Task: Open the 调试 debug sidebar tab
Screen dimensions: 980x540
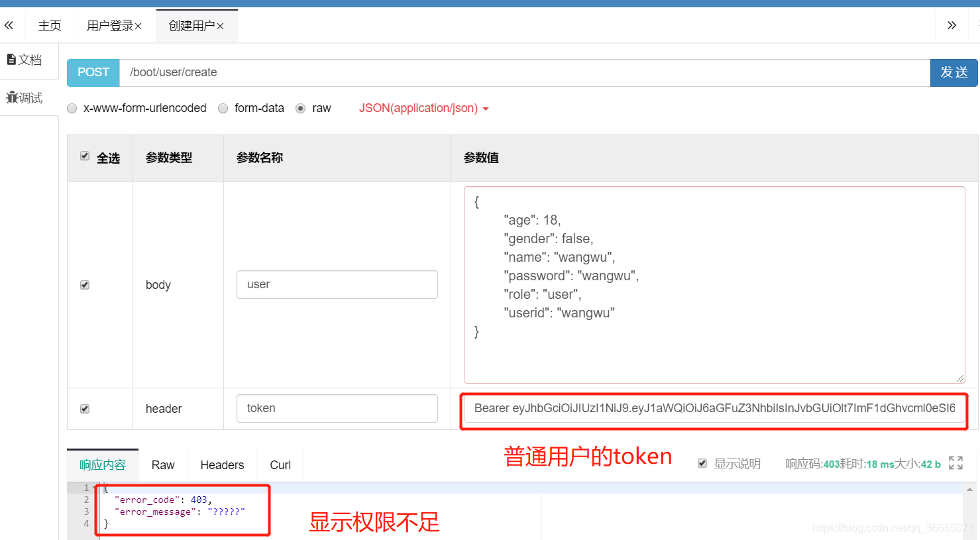Action: tap(25, 98)
